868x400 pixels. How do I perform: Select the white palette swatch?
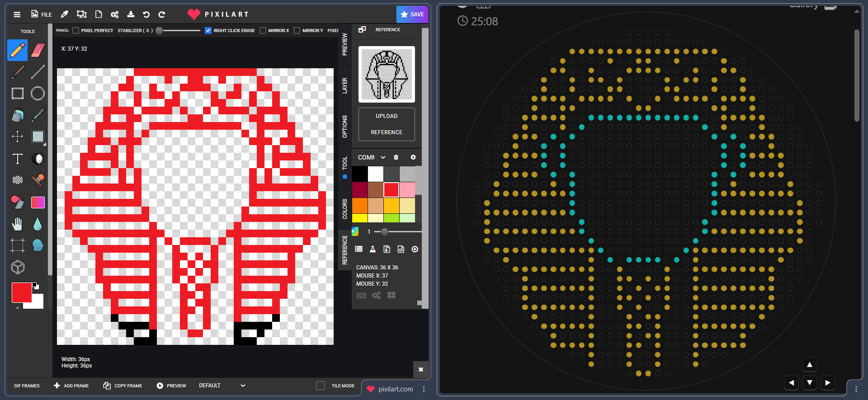(376, 174)
